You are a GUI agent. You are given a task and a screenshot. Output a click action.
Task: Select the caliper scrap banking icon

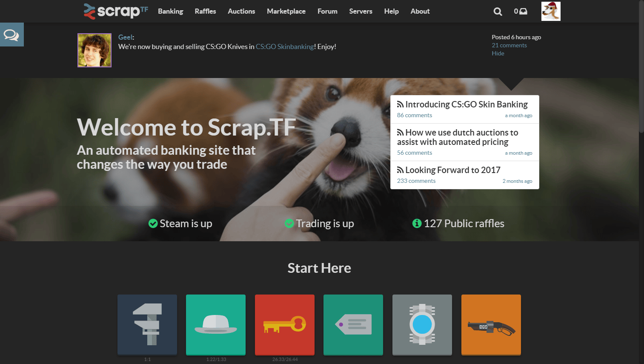(x=147, y=324)
